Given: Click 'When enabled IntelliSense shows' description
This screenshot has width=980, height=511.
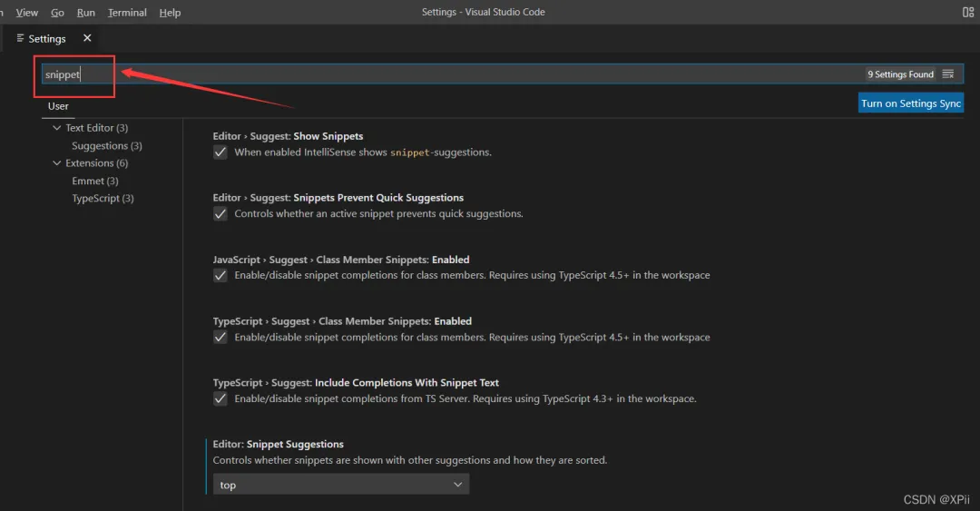Looking at the screenshot, I should 363,152.
